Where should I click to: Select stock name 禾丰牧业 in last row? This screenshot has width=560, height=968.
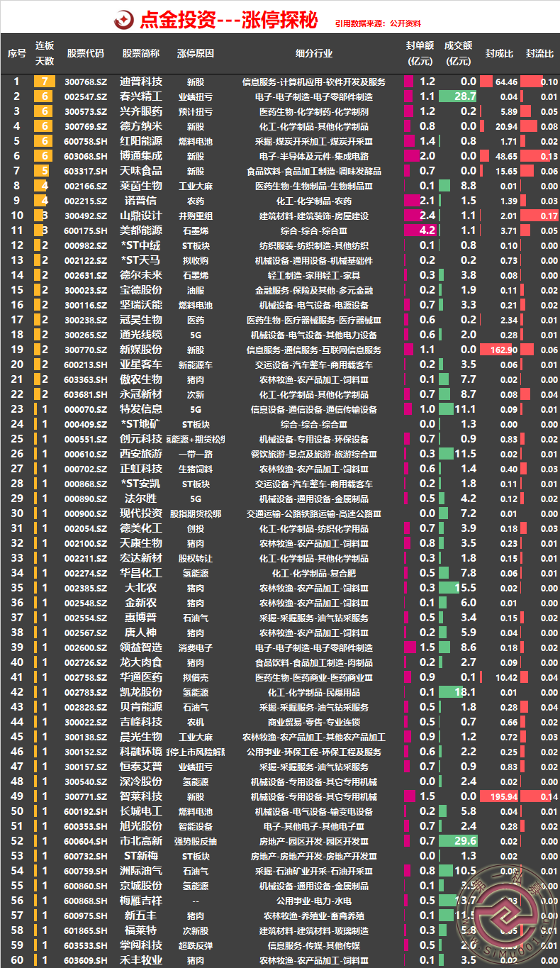pos(141,960)
